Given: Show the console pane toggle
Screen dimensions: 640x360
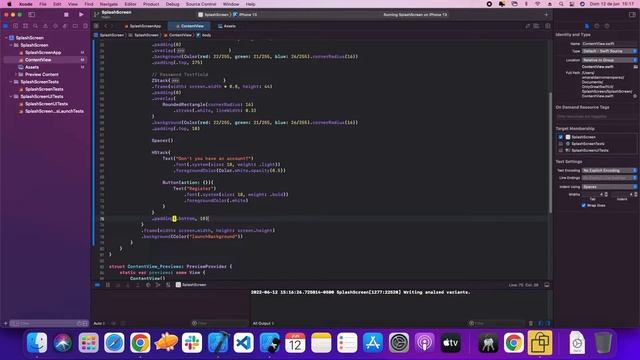Looking at the screenshot, I should pyautogui.click(x=548, y=323).
